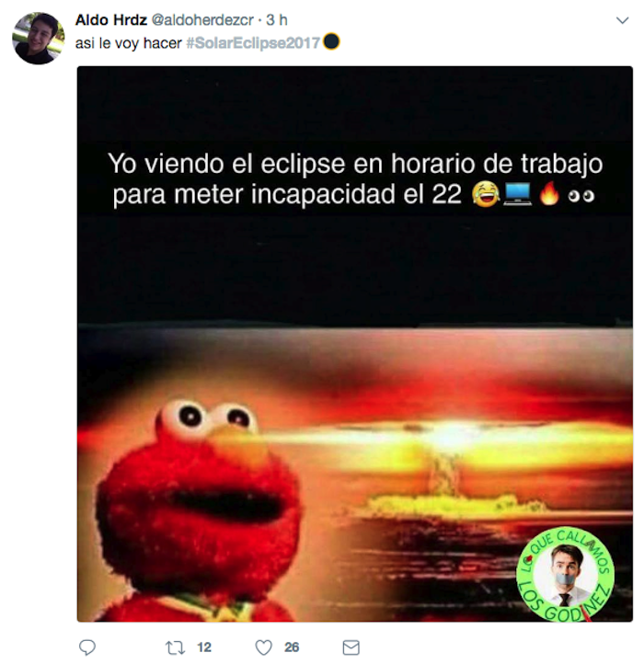
Task: Open the tweet's 3 h timestamp
Action: (x=277, y=20)
